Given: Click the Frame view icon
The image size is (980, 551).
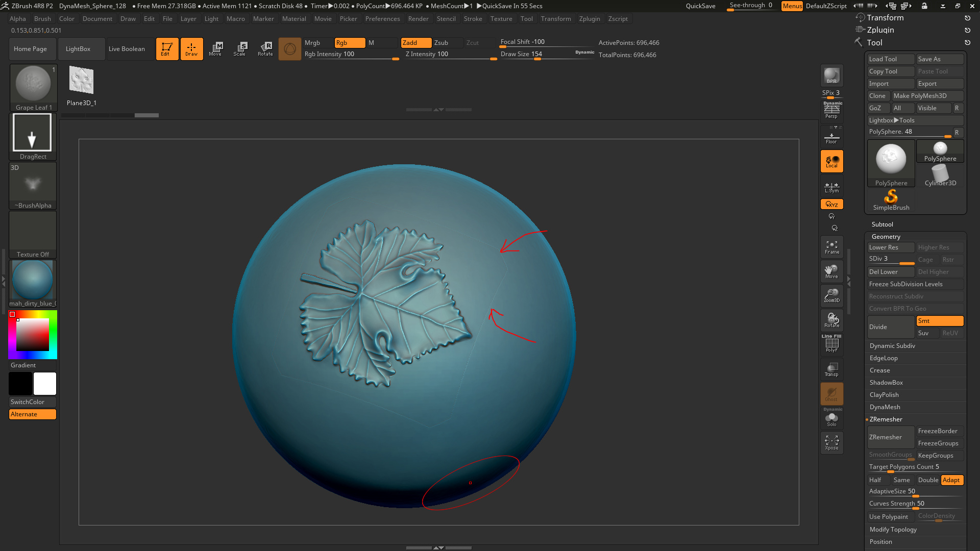Looking at the screenshot, I should coord(831,247).
